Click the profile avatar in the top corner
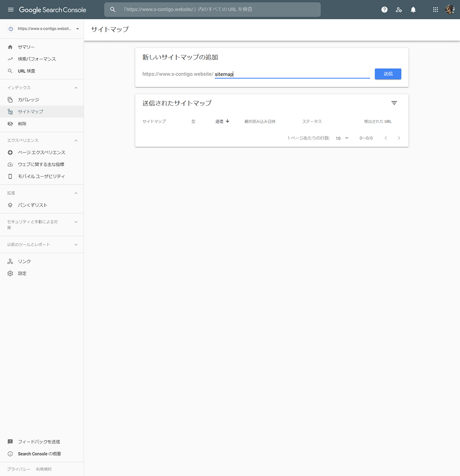This screenshot has width=460, height=476. point(450,9)
